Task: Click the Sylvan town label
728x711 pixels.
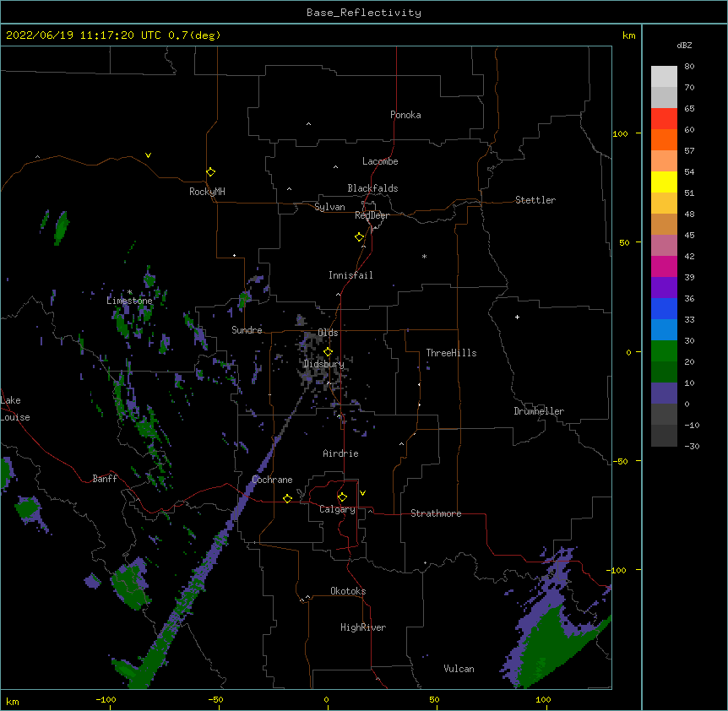Action: coord(329,207)
